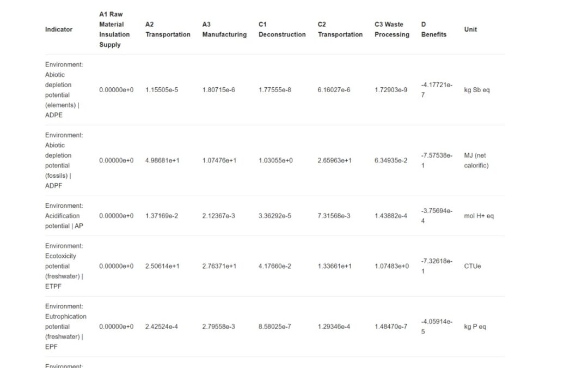Click the Indicator column header
This screenshot has height=368, width=588.
[59, 29]
